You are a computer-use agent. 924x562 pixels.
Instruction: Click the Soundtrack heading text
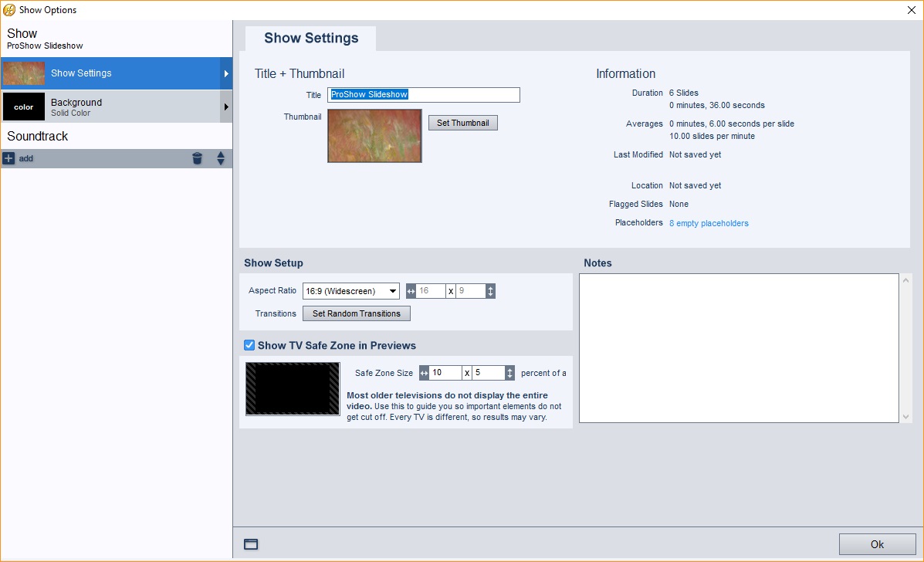coord(38,136)
